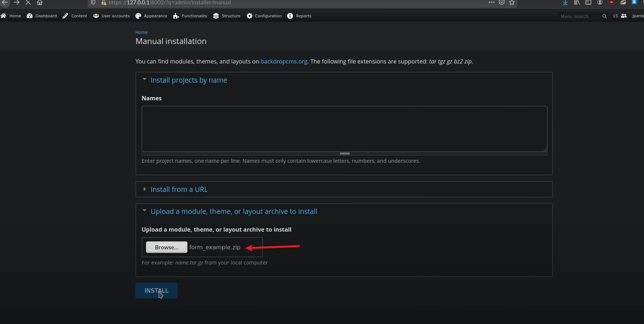Image resolution: width=644 pixels, height=324 pixels.
Task: Open the Firefox library icon
Action: (577, 3)
